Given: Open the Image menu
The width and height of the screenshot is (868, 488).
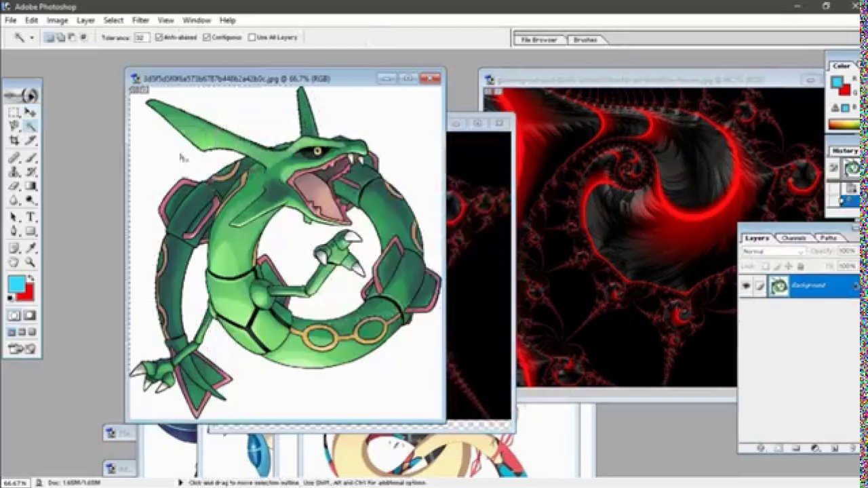Looking at the screenshot, I should pos(57,20).
